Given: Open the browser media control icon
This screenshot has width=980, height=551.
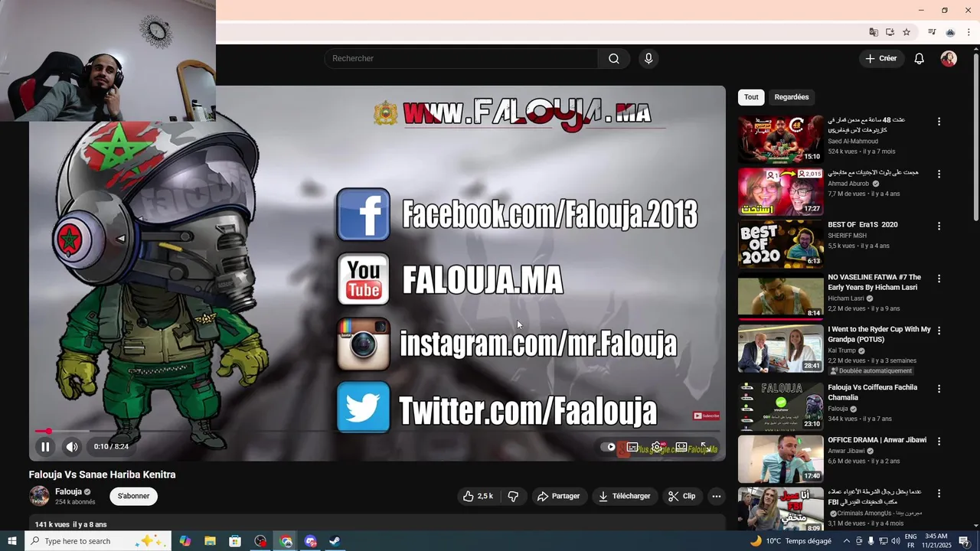Looking at the screenshot, I should click(932, 32).
